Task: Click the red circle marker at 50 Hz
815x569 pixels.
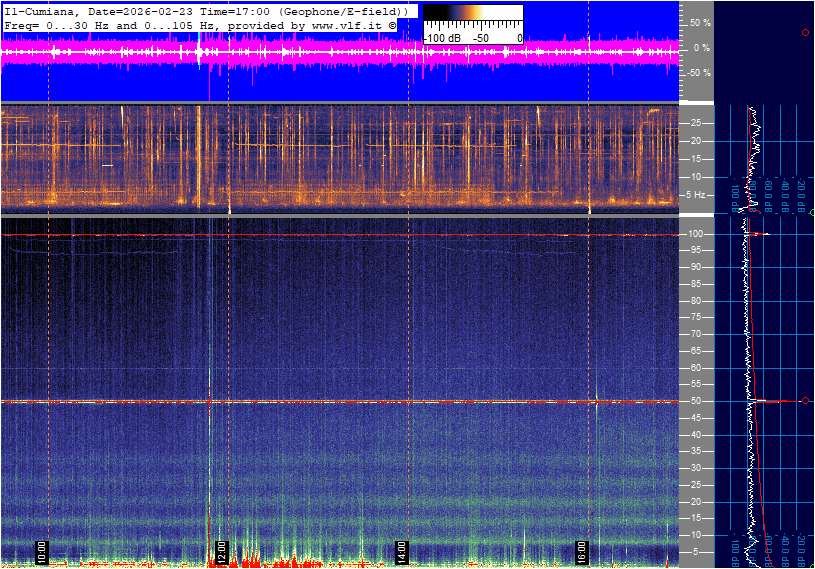Action: (x=805, y=401)
